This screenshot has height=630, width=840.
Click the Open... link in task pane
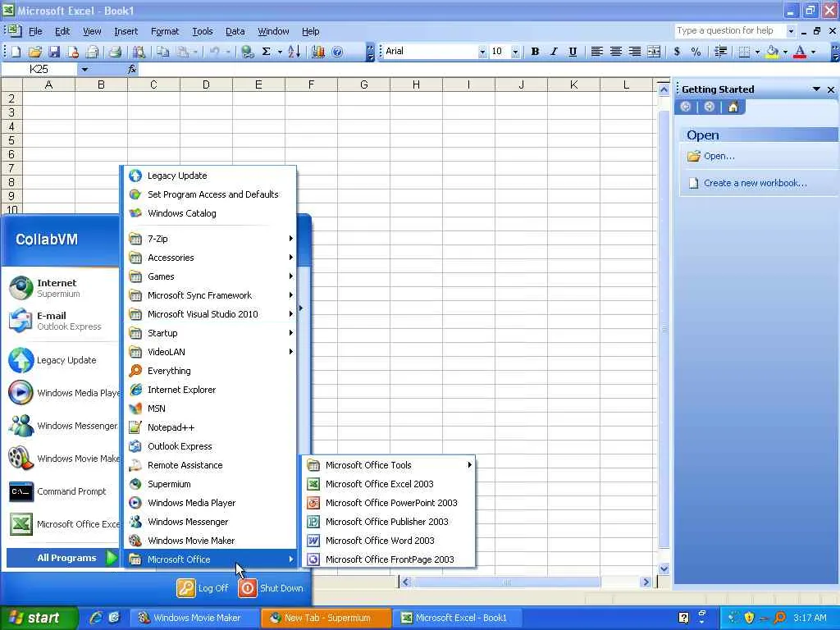(719, 156)
